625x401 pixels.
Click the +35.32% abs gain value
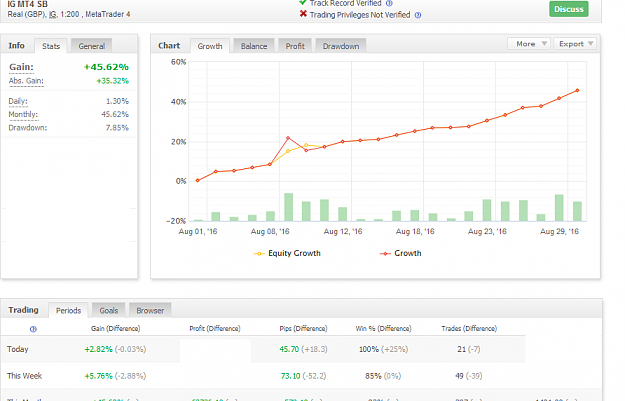(113, 81)
